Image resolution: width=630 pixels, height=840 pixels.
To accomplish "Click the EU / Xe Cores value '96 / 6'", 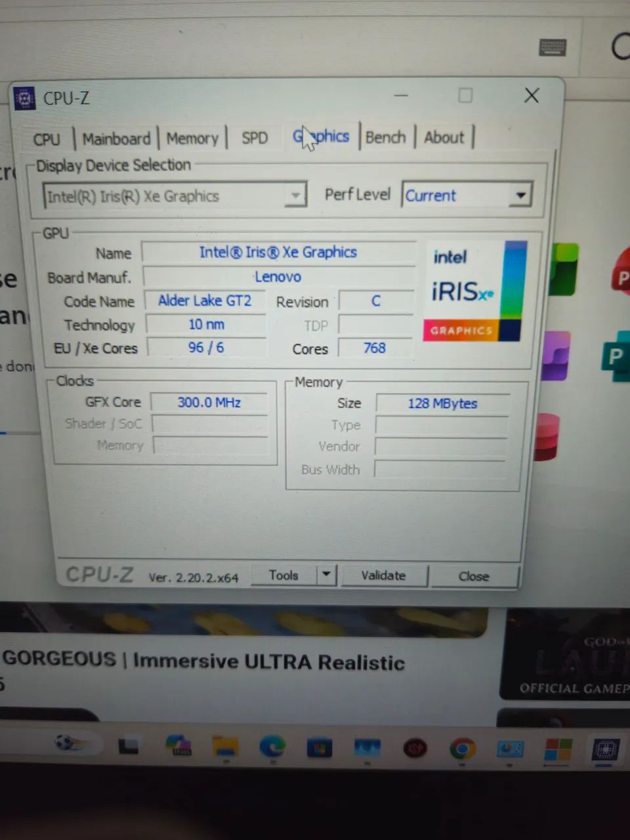I will 206,348.
